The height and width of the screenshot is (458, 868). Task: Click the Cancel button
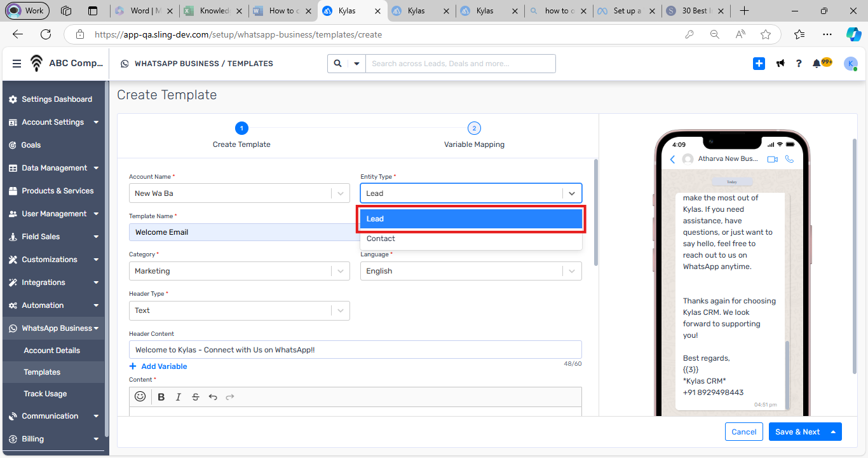(x=744, y=432)
